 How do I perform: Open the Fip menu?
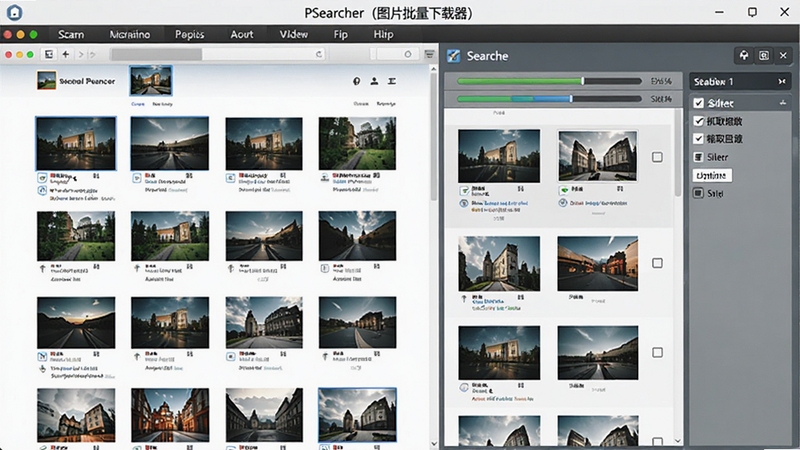click(x=340, y=34)
